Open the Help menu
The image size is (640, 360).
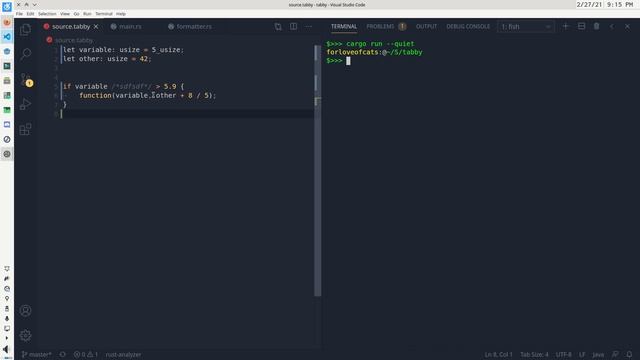pyautogui.click(x=121, y=14)
